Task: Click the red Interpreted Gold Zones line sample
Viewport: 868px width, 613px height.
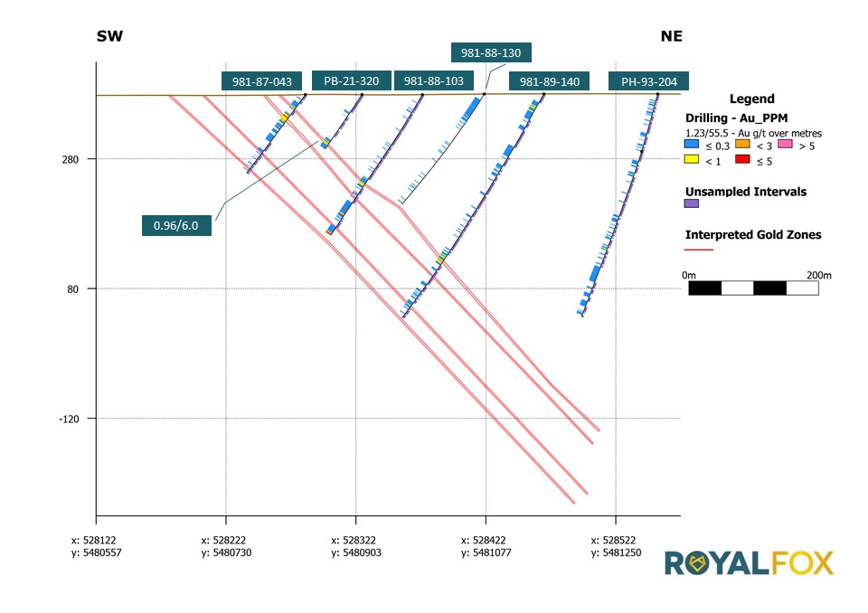Action: click(699, 249)
